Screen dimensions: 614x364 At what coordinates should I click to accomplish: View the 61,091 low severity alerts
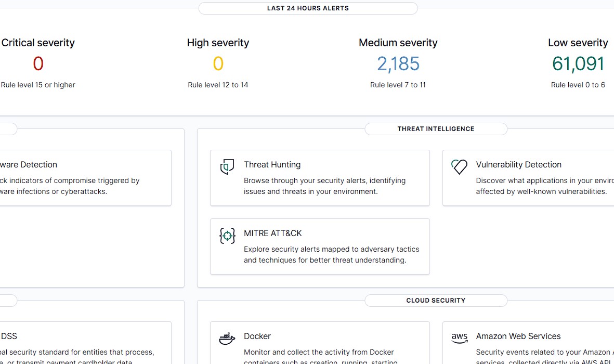578,64
